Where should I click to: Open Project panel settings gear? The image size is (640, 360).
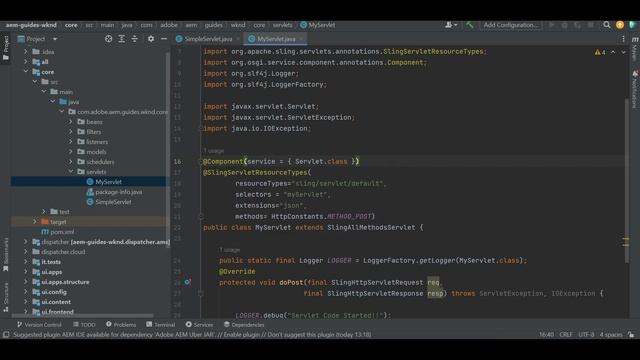tap(151, 39)
